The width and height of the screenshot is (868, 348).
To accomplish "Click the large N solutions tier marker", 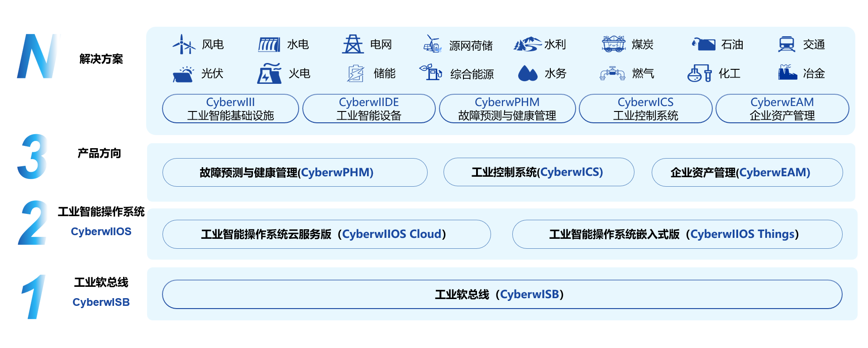I will pyautogui.click(x=38, y=56).
